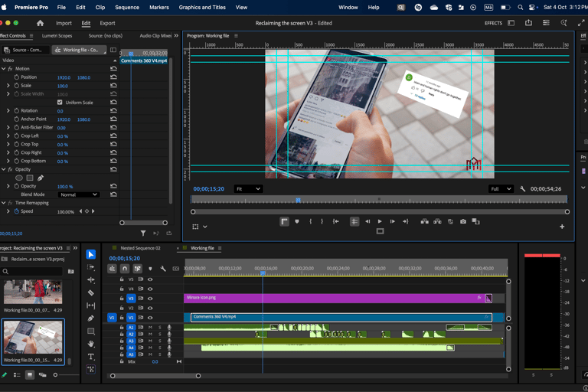
Task: Select the Type tool
Action: [x=91, y=357]
